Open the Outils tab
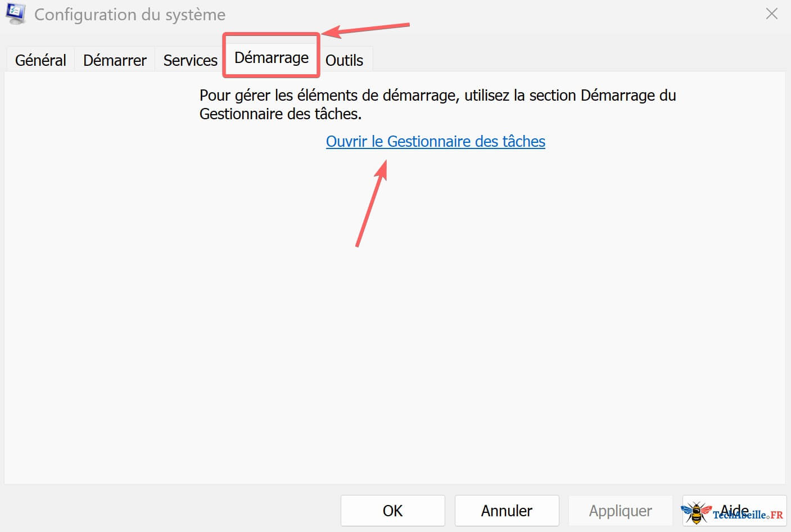 coord(345,60)
